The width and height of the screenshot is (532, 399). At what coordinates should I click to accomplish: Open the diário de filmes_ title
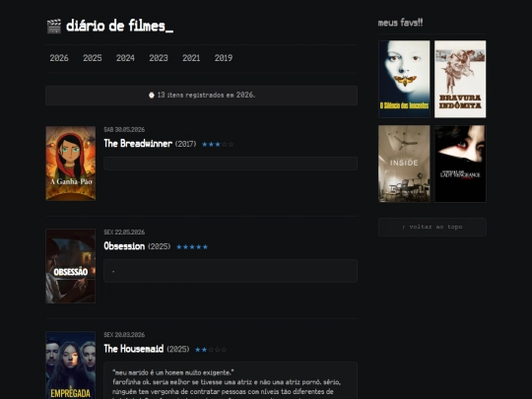click(120, 26)
